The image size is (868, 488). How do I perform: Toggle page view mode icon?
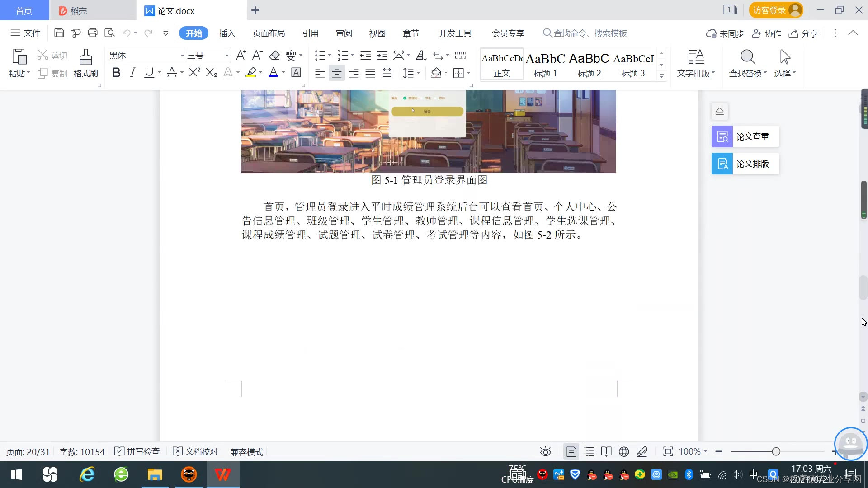[x=571, y=452]
